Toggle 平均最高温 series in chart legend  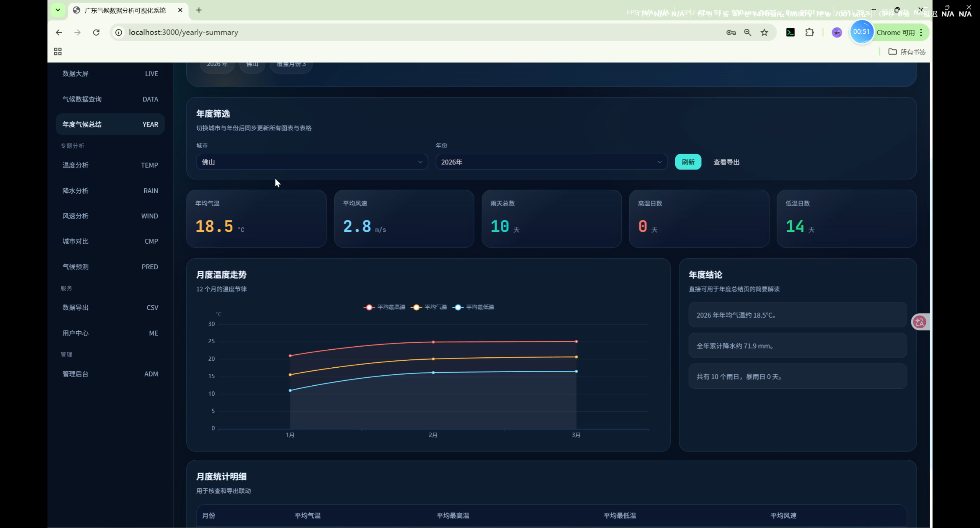coord(384,307)
